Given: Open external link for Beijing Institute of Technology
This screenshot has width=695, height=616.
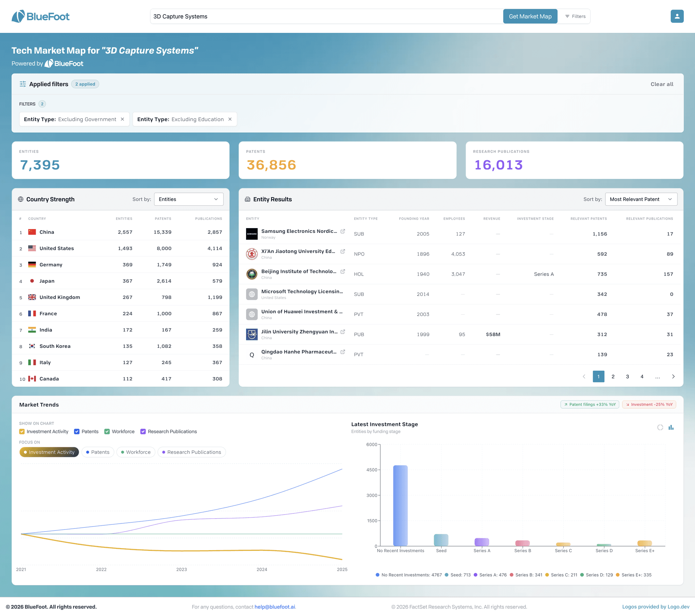Looking at the screenshot, I should [343, 272].
